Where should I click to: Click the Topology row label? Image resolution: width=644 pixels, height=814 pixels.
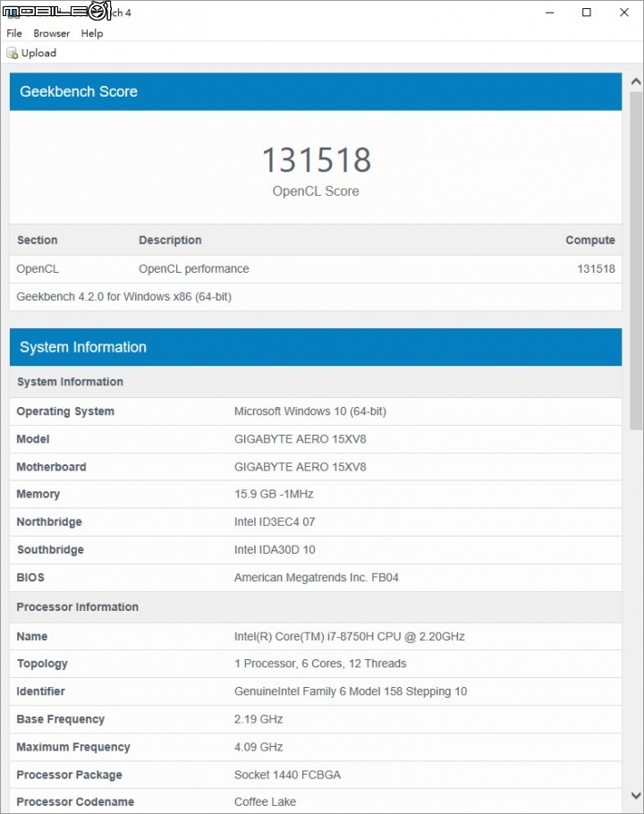[42, 664]
